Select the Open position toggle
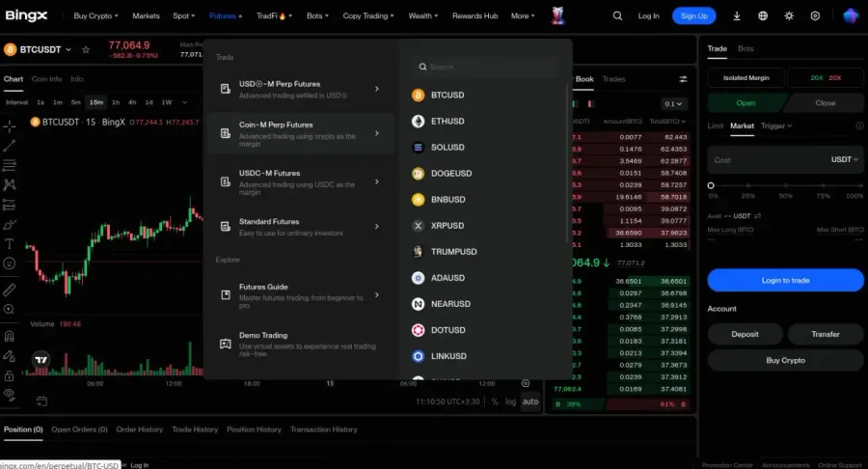 pyautogui.click(x=746, y=103)
